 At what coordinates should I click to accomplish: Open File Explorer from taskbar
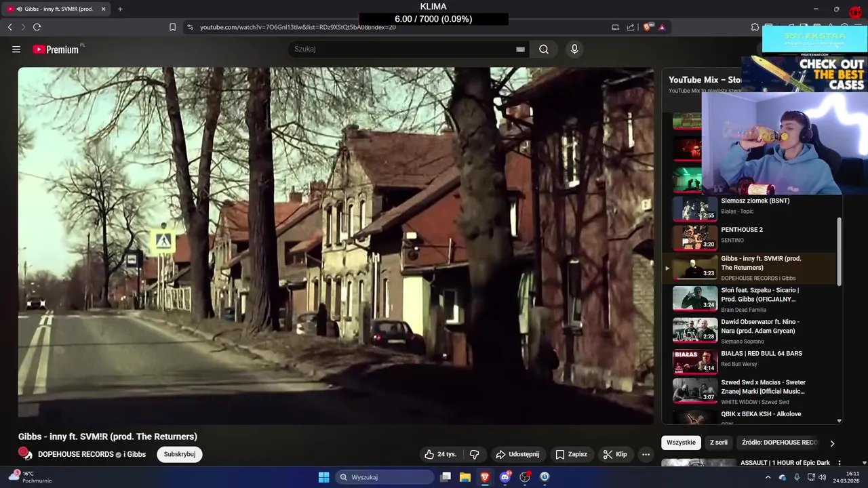[x=465, y=477]
